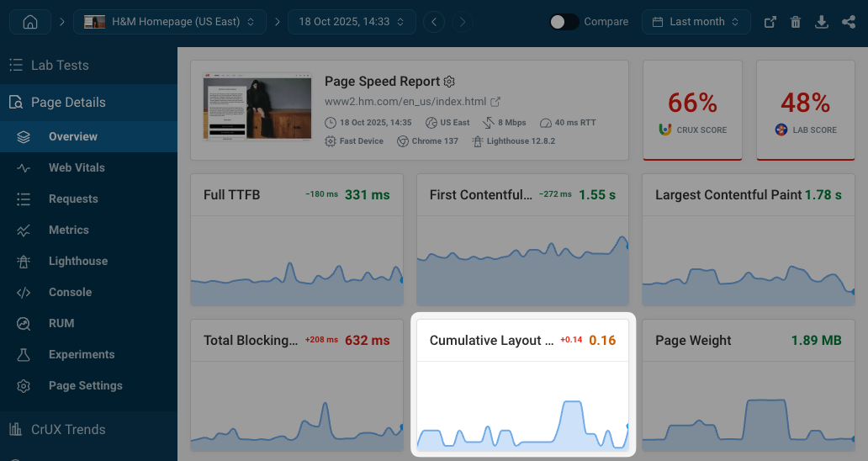Click the Page Settings gear icon in sidebar

(x=24, y=386)
